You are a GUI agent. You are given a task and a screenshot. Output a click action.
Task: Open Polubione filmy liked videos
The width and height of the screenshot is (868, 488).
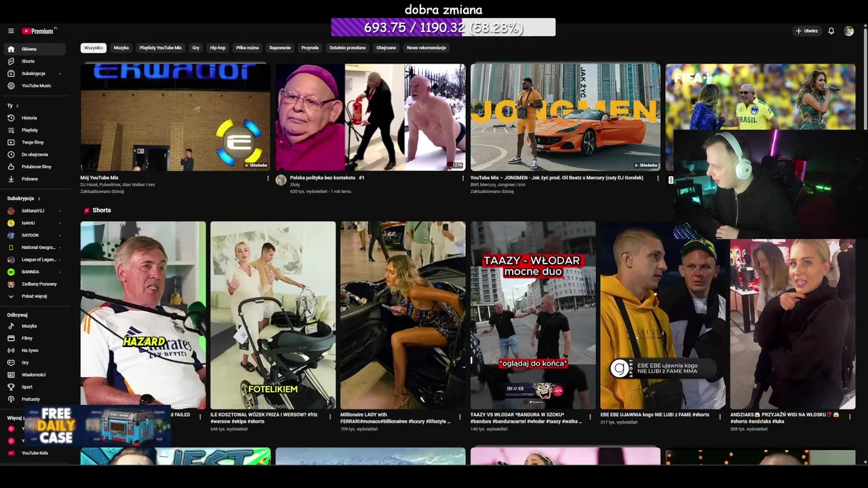35,167
